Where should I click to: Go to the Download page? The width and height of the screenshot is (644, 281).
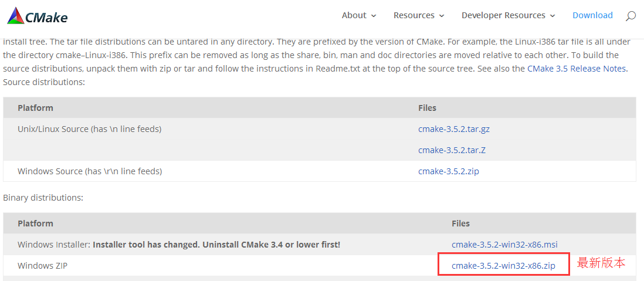click(x=592, y=15)
